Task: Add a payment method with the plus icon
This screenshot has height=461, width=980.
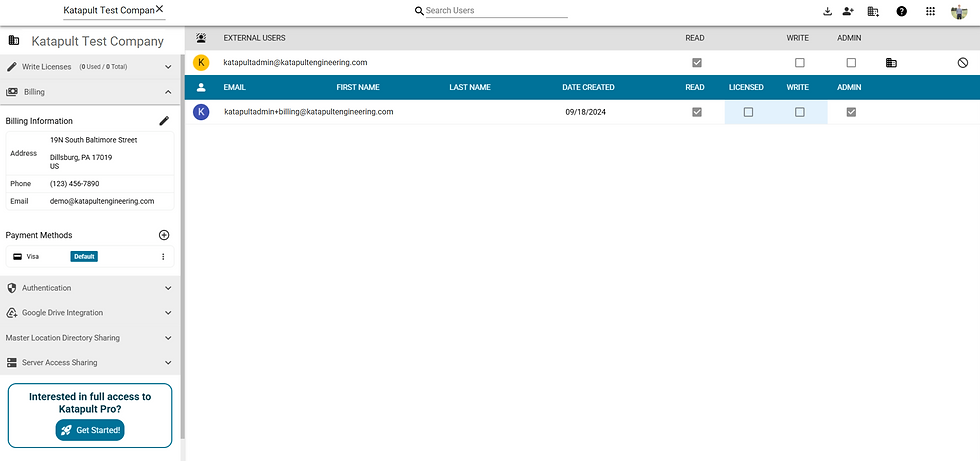Action: click(164, 235)
